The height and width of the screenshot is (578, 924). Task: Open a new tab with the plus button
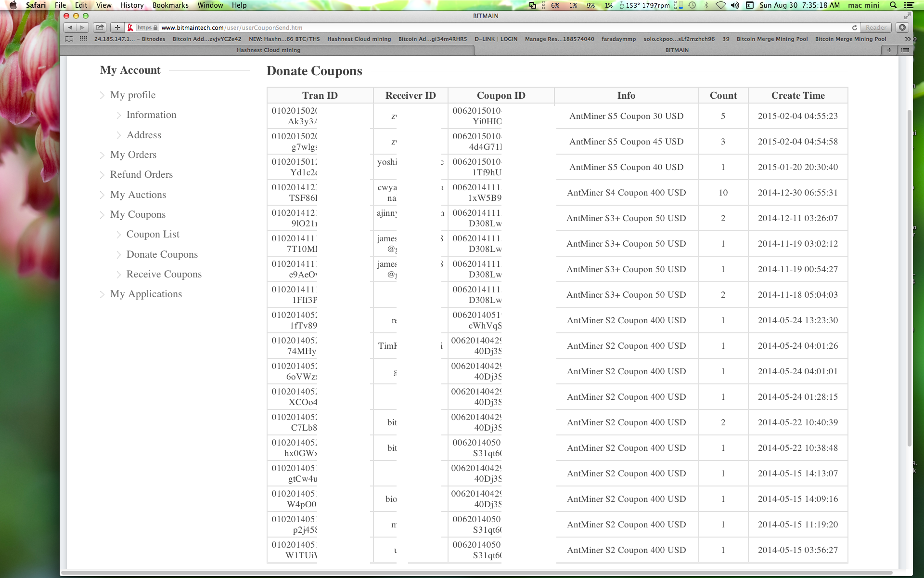(889, 50)
